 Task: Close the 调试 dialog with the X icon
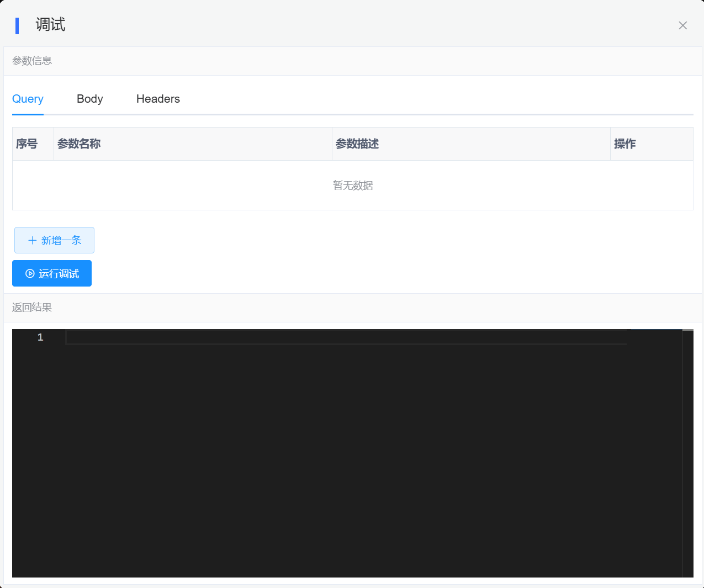[x=682, y=25]
